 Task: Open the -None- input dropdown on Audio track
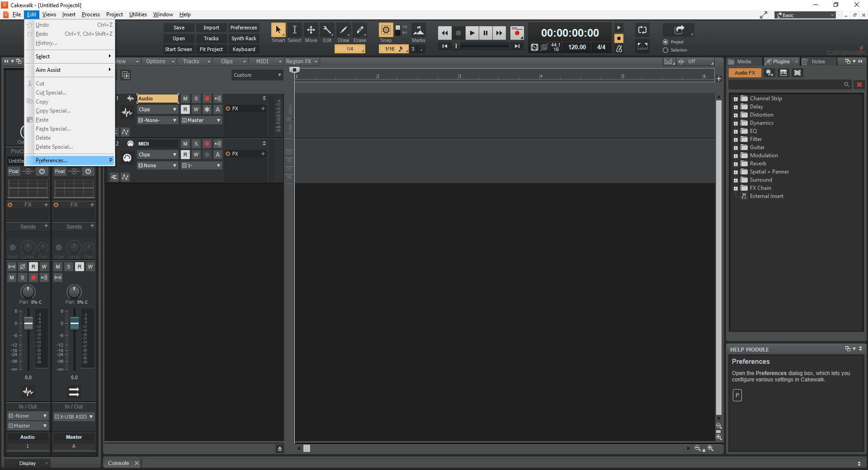coord(157,120)
